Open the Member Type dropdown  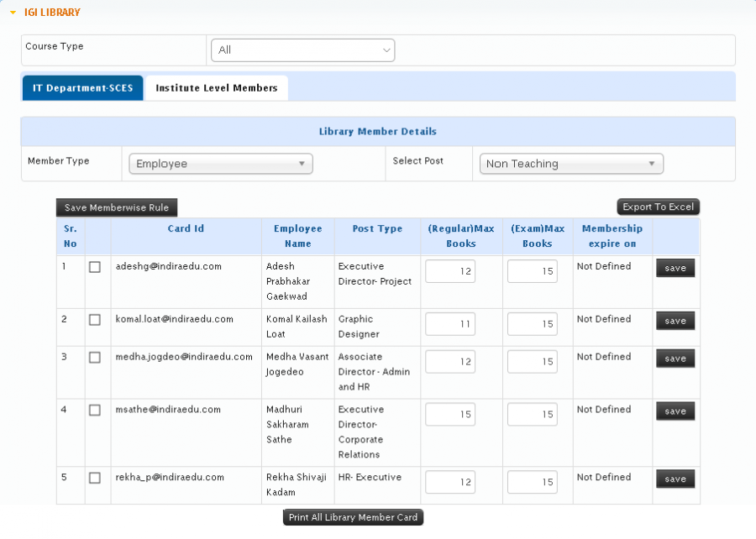pyautogui.click(x=221, y=164)
